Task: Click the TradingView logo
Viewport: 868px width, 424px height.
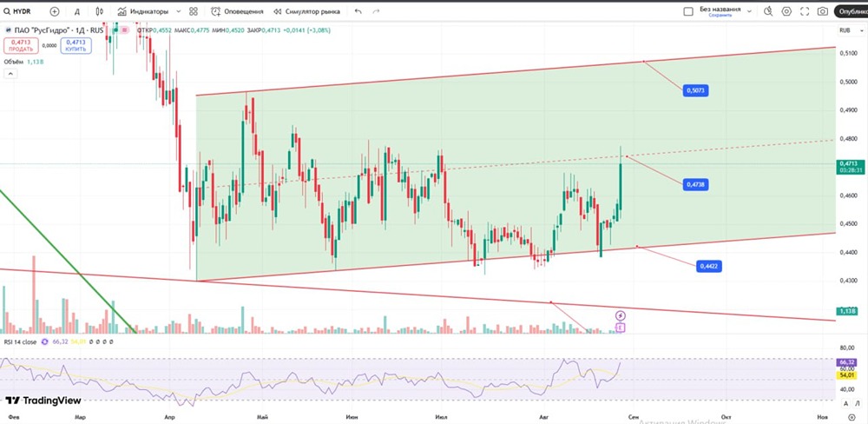Action: point(43,401)
